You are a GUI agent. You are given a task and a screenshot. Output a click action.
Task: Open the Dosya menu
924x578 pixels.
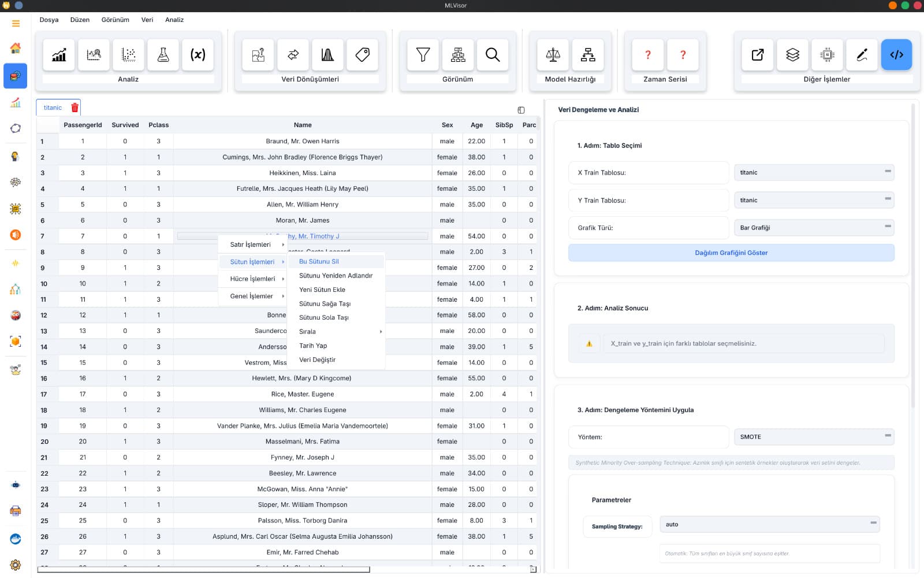point(49,20)
